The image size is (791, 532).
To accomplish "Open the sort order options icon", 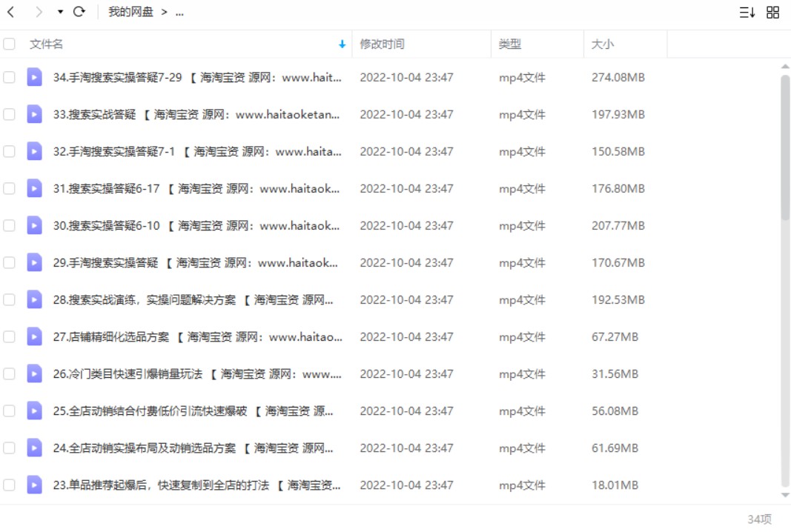I will click(x=747, y=12).
